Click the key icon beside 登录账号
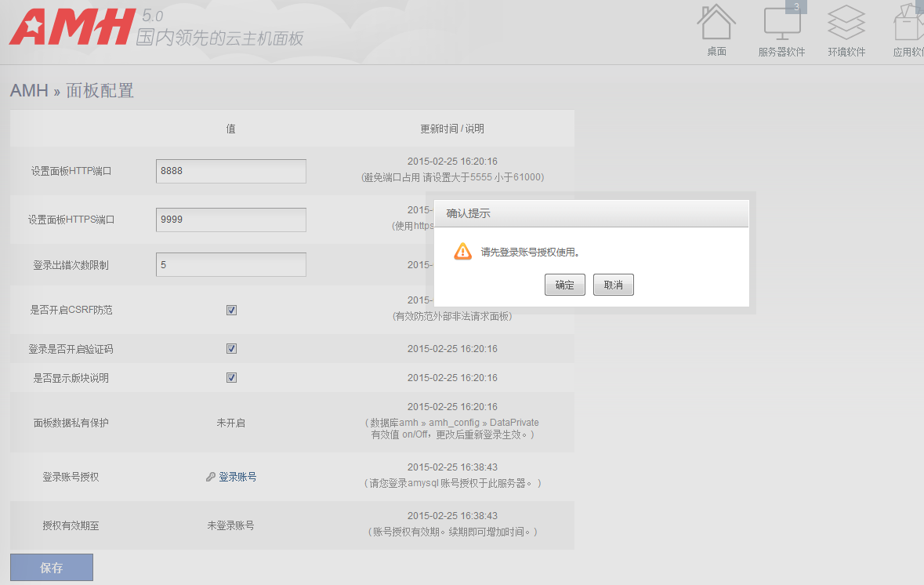 coord(211,477)
